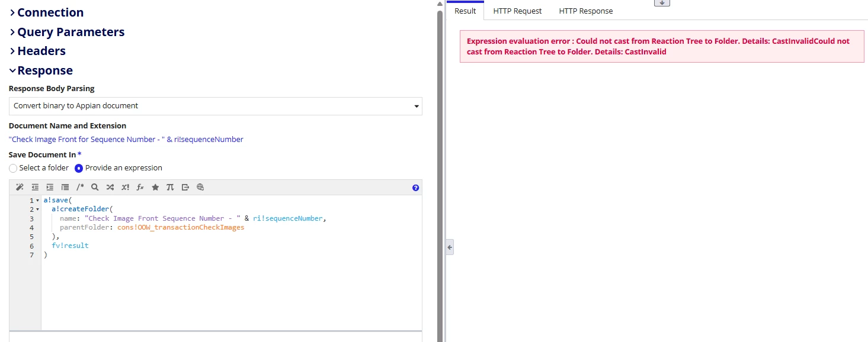Click the cons!OOW_transactionCheckImages constant
868x342 pixels.
(x=181, y=227)
